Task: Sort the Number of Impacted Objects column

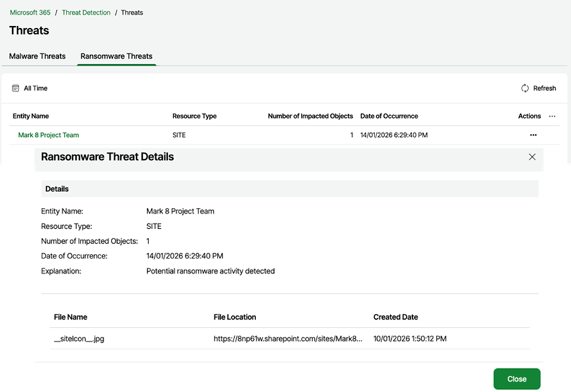Action: pos(310,116)
